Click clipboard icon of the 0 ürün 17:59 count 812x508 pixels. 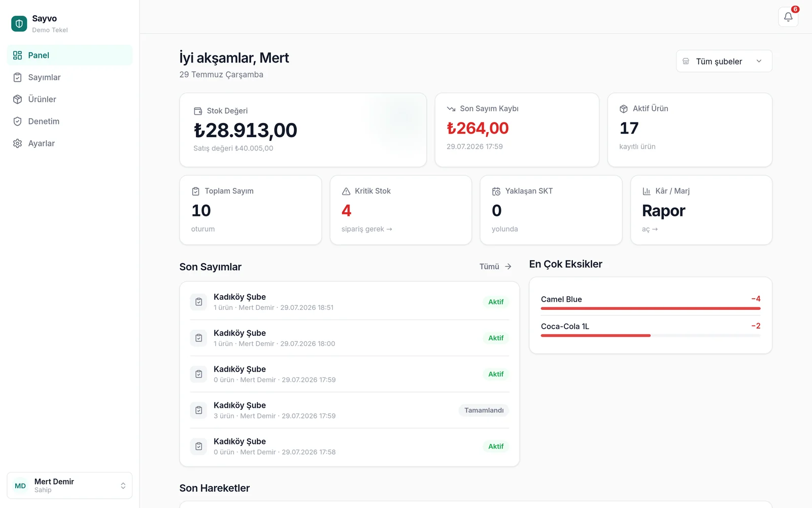198,374
